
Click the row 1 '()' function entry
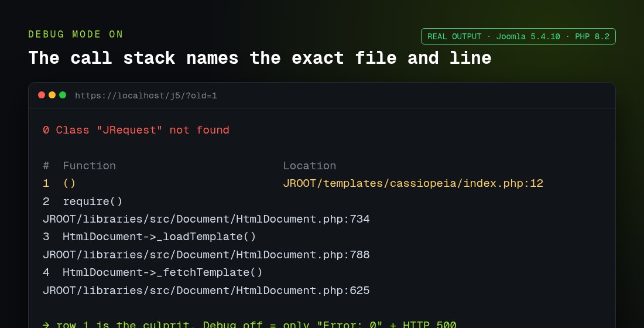[70, 183]
